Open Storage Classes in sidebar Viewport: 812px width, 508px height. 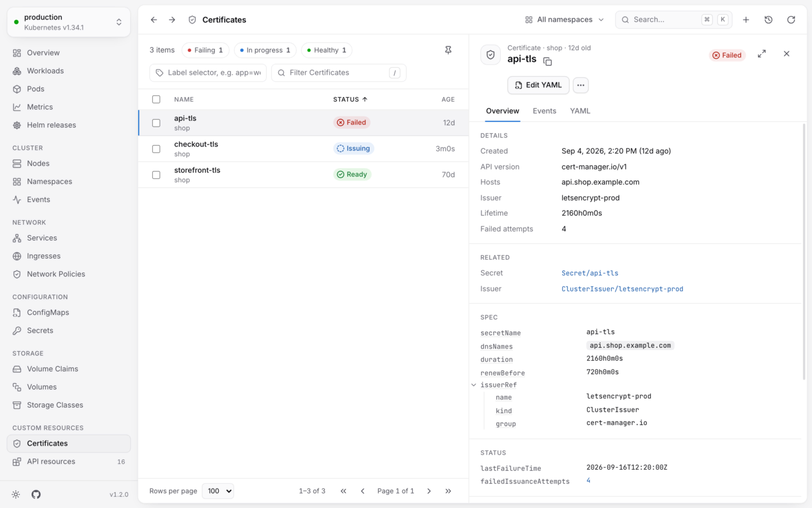click(x=69, y=405)
